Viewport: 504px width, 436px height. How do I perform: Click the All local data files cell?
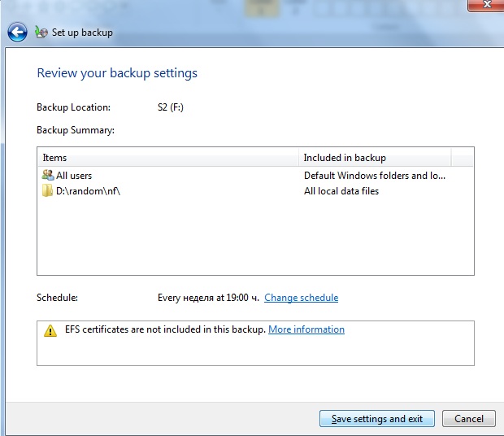[x=341, y=191]
